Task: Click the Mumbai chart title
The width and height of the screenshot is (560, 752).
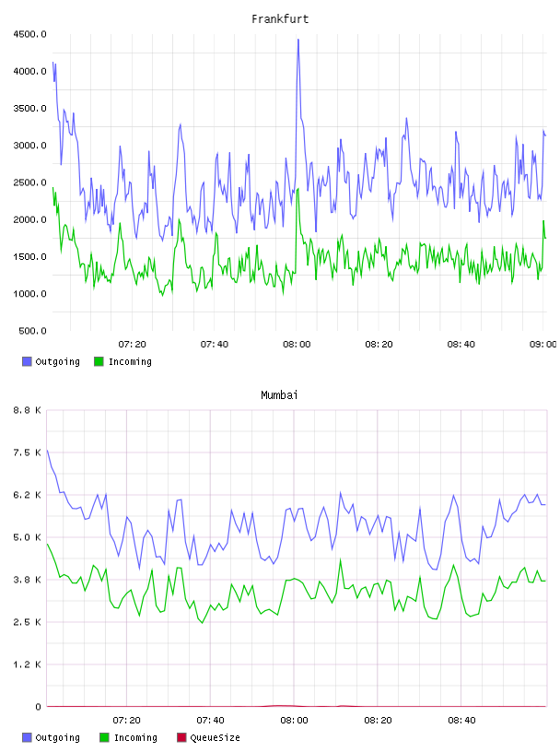Action: (x=279, y=395)
